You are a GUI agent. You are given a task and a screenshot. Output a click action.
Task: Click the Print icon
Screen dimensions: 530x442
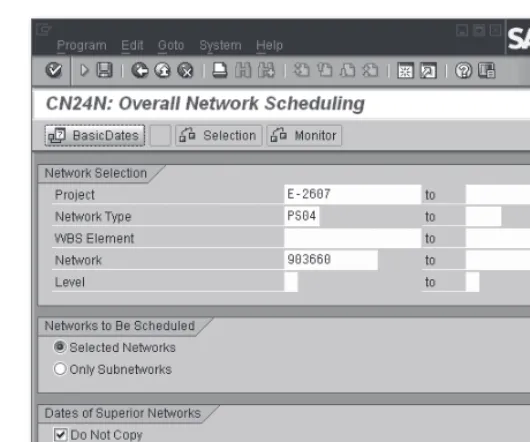coord(220,71)
